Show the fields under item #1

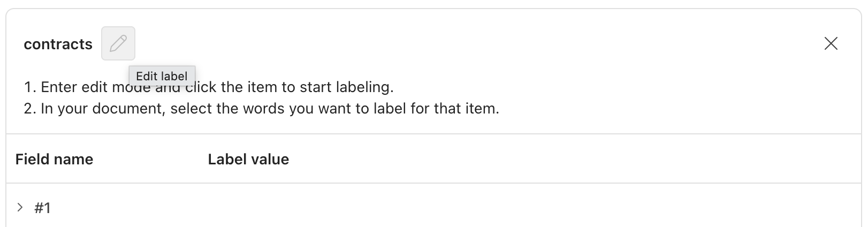pyautogui.click(x=20, y=207)
